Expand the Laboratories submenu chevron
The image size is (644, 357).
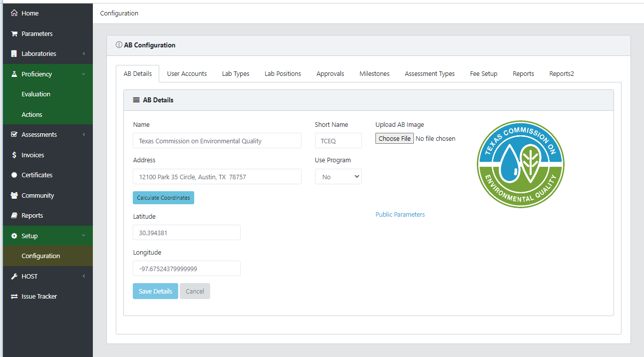pyautogui.click(x=84, y=54)
